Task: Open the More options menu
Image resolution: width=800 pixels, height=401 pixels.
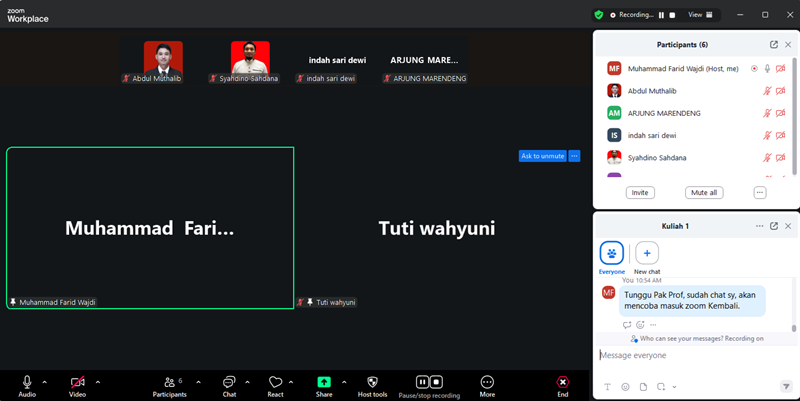Action: [487, 386]
